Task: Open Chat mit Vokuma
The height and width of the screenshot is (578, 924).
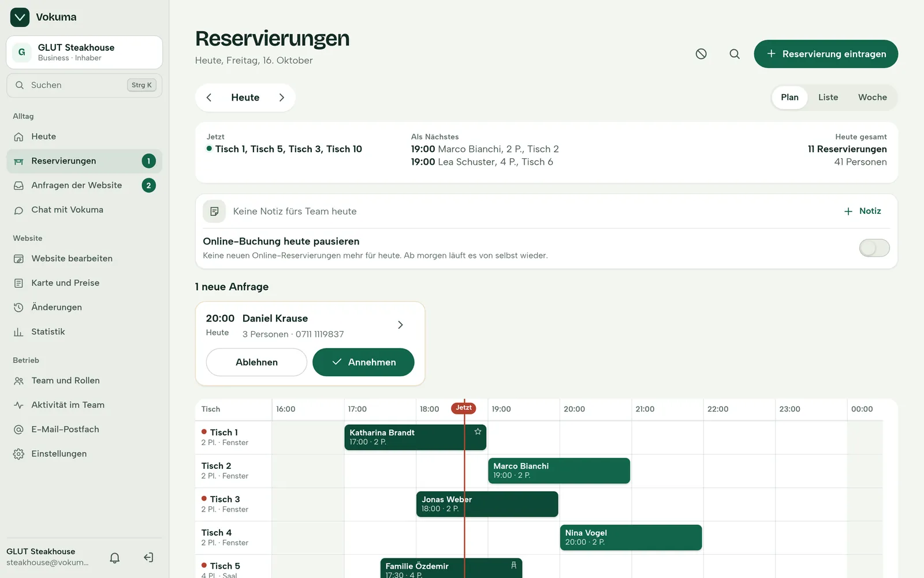Action: click(x=84, y=210)
